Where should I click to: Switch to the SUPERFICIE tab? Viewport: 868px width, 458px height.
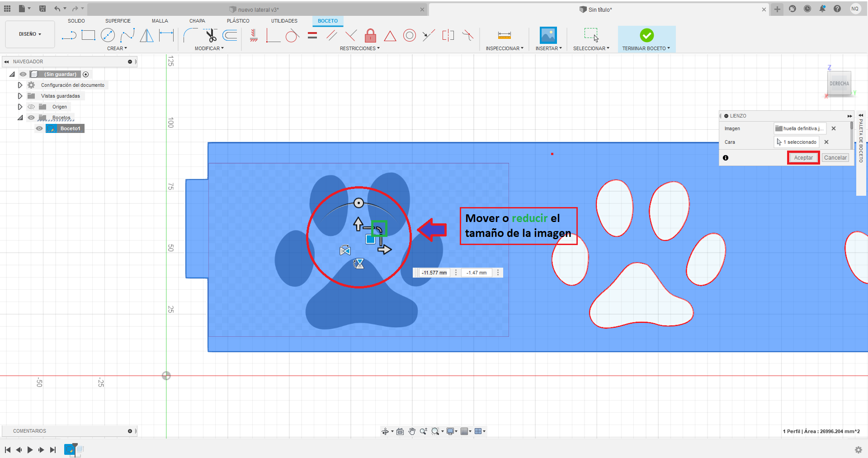[x=118, y=21]
